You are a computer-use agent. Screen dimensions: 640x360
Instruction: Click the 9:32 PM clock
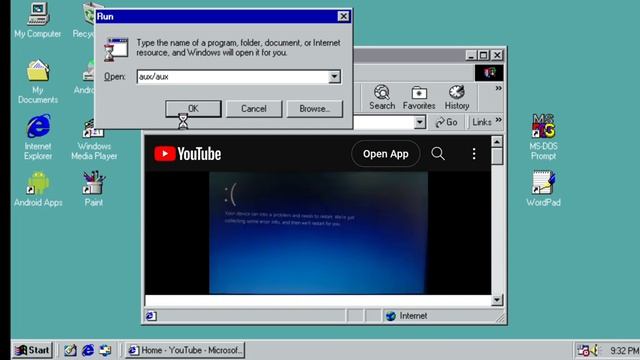pos(624,351)
